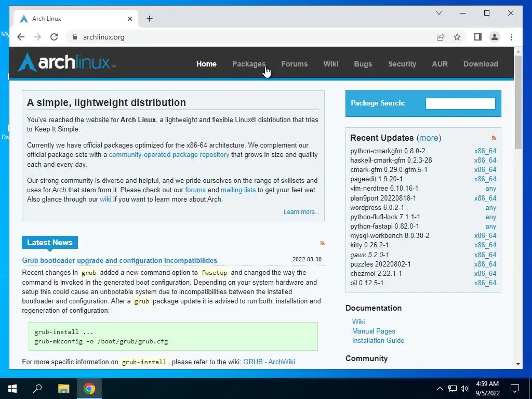Open Windows taskbar search
532x399 pixels.
tap(37, 389)
